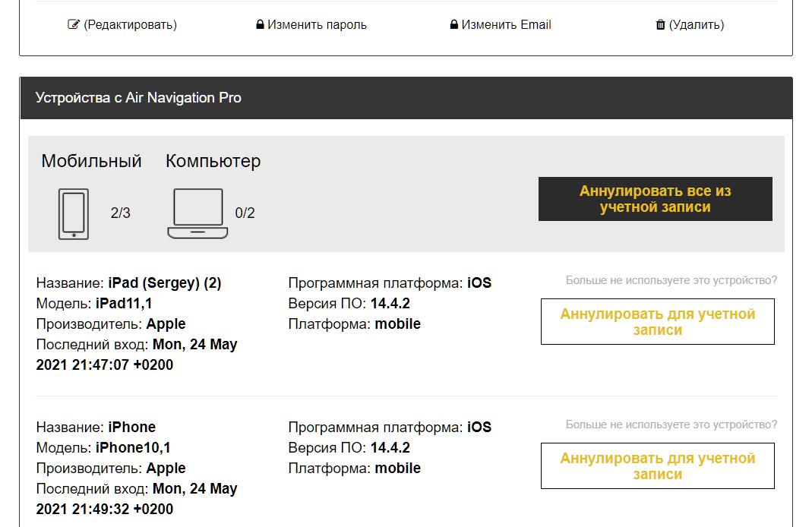Screen dimensions: 812x527
Task: Click the mobile phone device icon
Action: (x=74, y=214)
